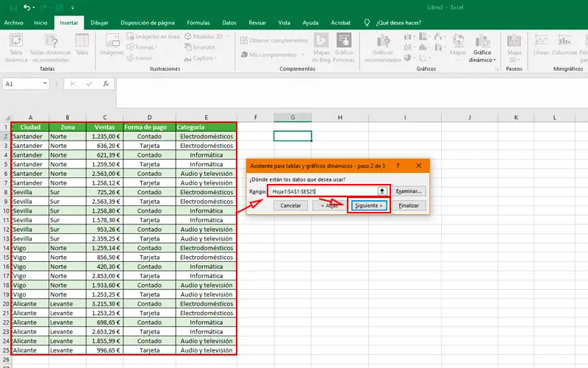The width and height of the screenshot is (588, 368).
Task: Click the insert function fx icon
Action: [106, 84]
